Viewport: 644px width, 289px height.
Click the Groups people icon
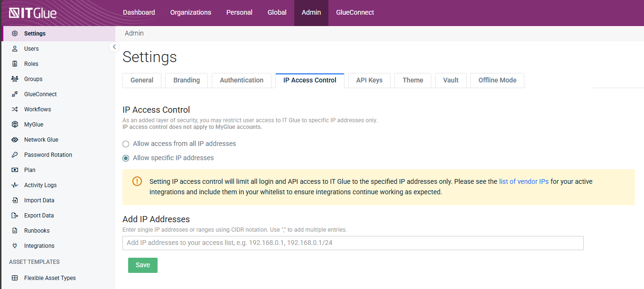(15, 79)
